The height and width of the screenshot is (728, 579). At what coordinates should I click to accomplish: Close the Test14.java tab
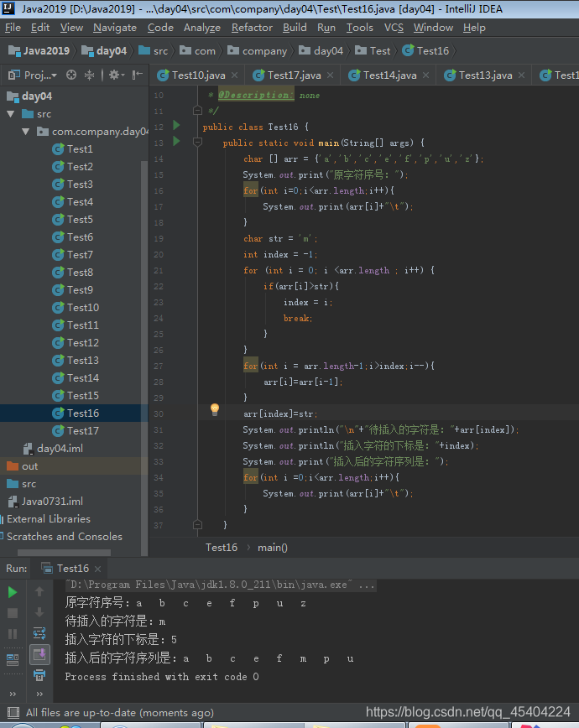pyautogui.click(x=426, y=75)
